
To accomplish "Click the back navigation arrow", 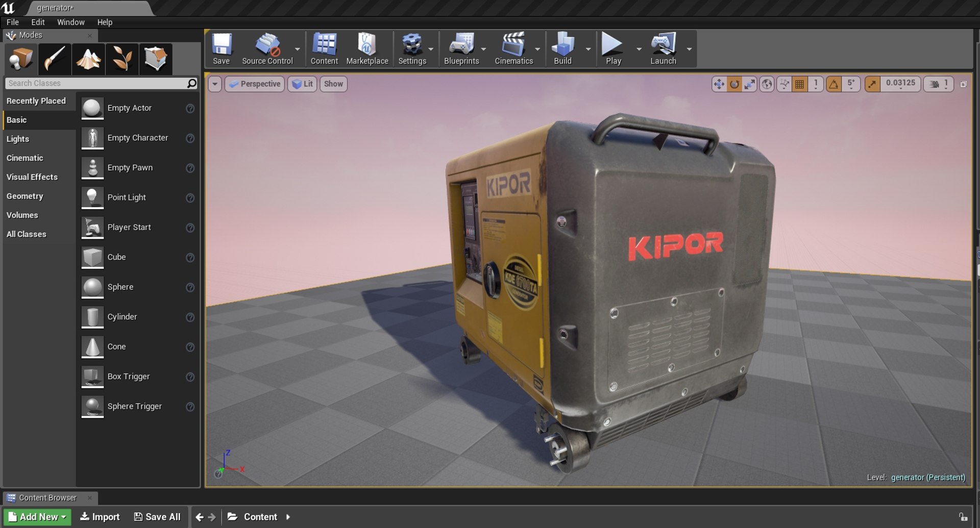I will [200, 517].
